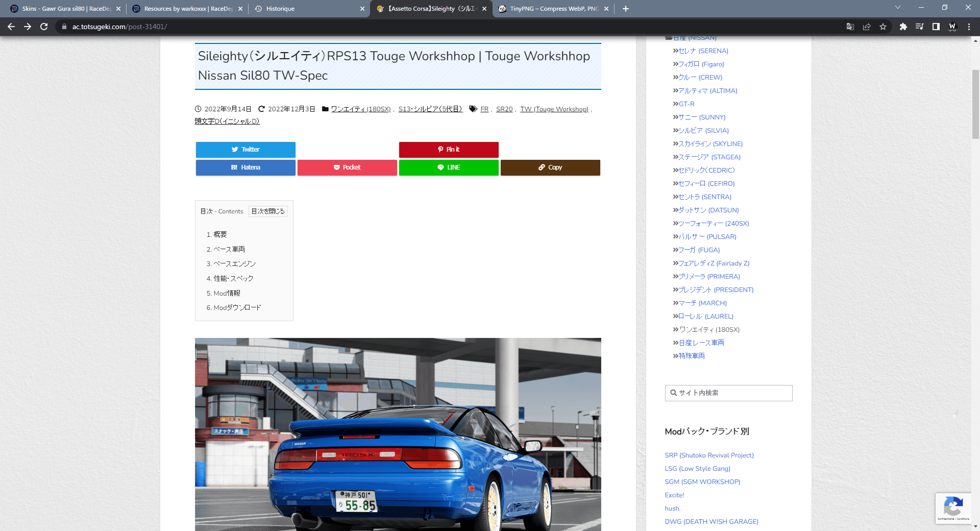Close the Resources by warkoxxx tab

pos(240,9)
